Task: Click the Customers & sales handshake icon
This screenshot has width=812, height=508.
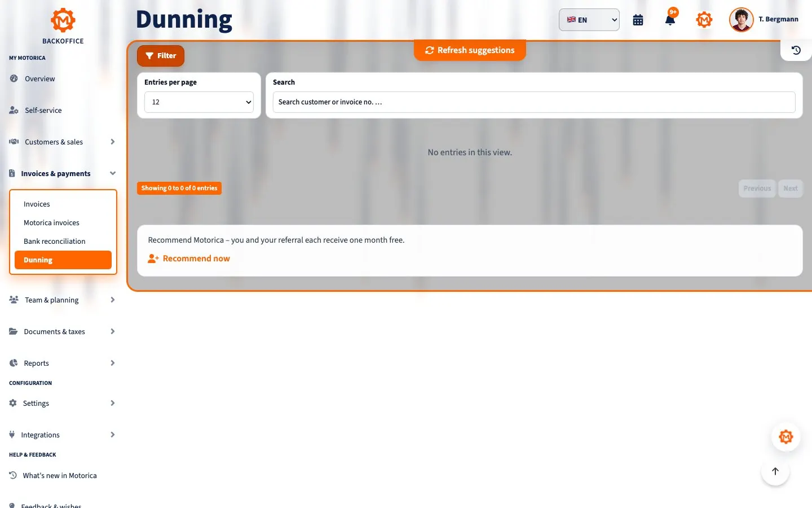Action: 14,142
